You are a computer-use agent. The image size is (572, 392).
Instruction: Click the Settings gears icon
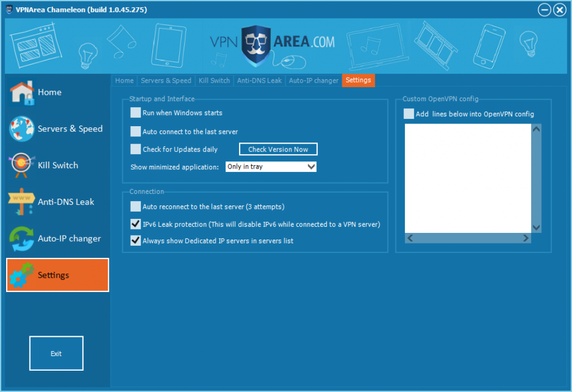click(22, 275)
